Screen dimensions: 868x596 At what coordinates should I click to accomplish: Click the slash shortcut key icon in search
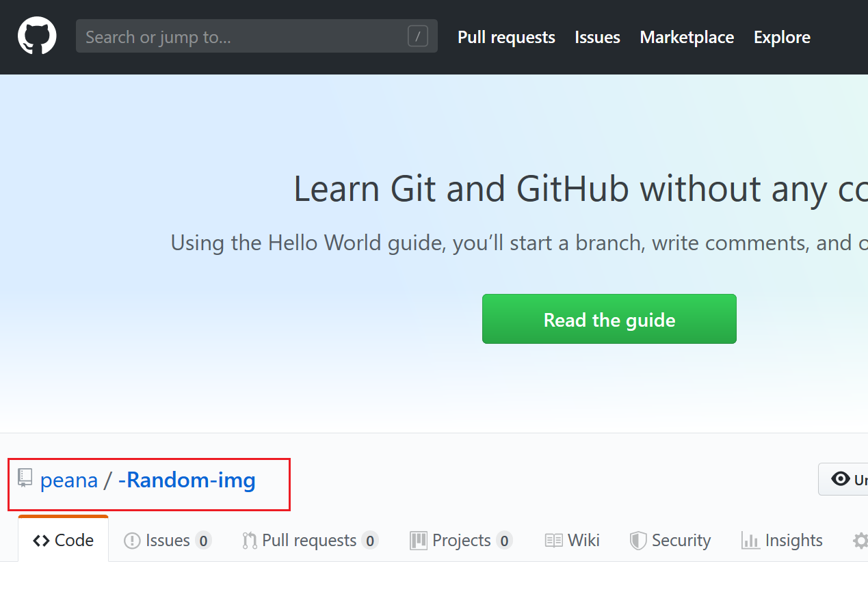418,36
